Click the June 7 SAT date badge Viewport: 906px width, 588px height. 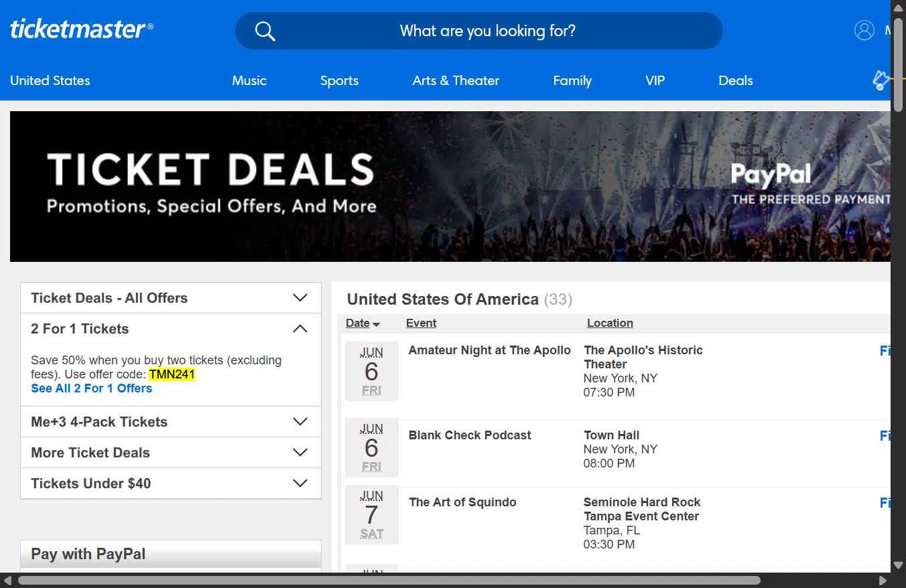371,514
